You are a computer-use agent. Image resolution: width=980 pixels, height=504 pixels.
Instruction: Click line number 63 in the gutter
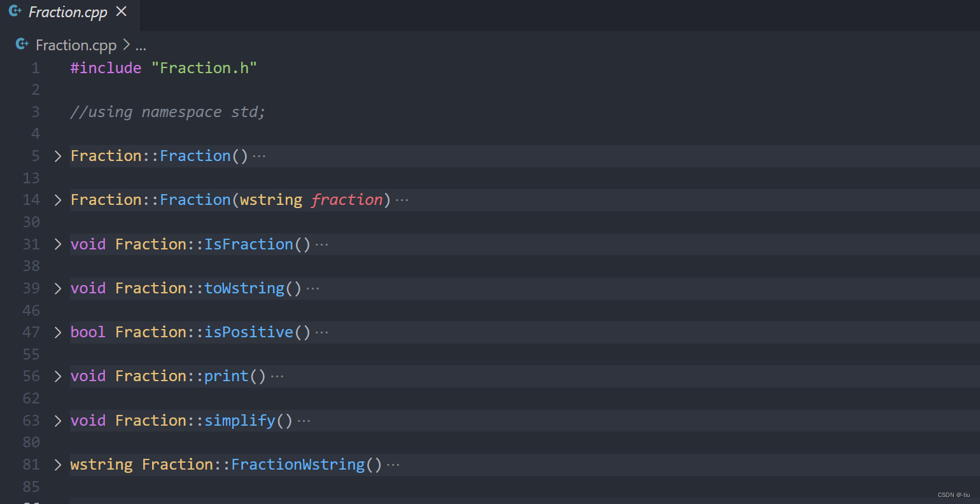(31, 421)
